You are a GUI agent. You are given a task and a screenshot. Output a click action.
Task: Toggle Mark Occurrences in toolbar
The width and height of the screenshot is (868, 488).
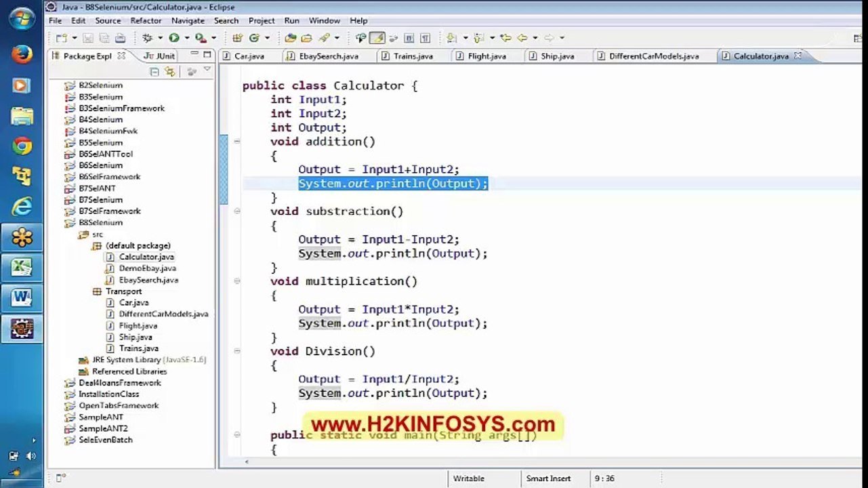pos(377,38)
